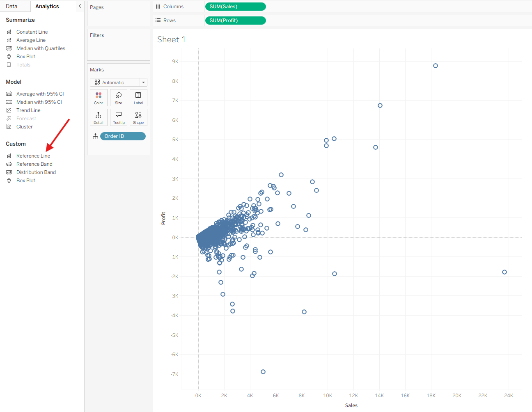Select the Order ID pill
This screenshot has height=412, width=532.
pyautogui.click(x=123, y=136)
